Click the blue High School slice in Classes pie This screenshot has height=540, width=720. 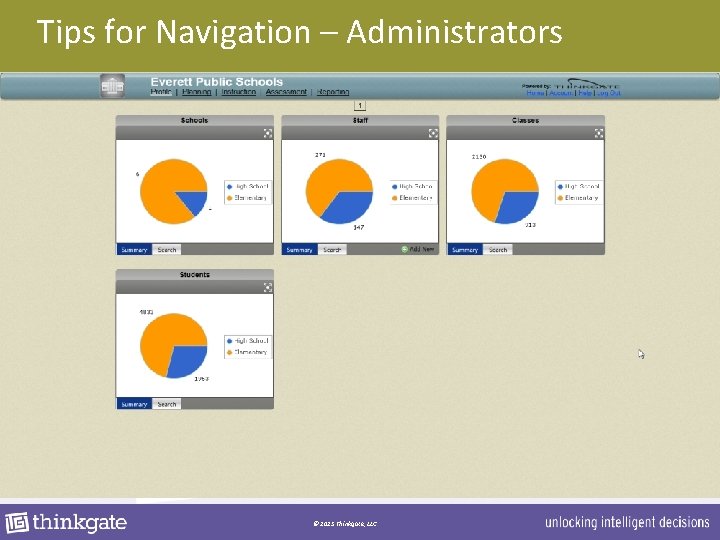coord(519,207)
